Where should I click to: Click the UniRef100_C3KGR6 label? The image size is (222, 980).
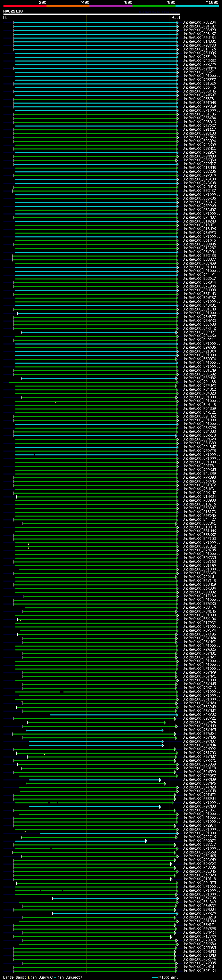pyautogui.click(x=199, y=428)
